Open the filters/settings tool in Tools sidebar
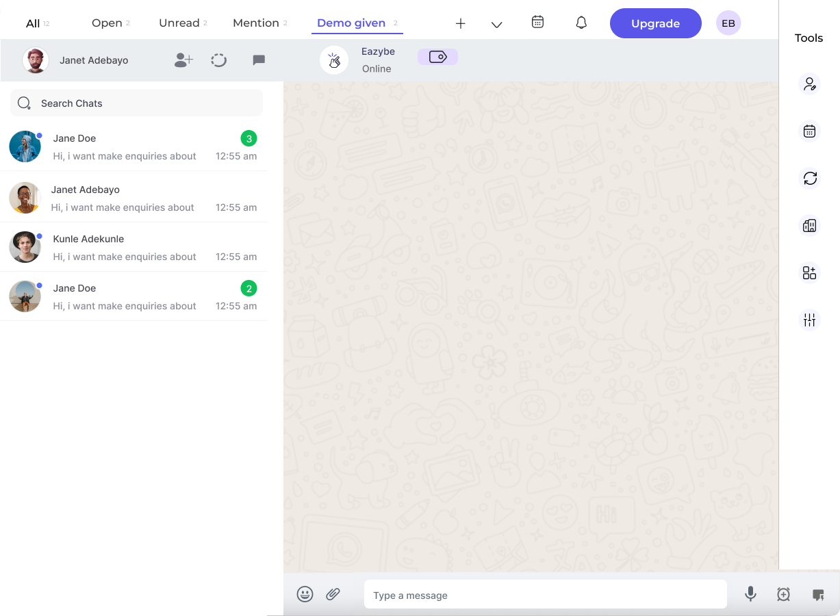 809,320
